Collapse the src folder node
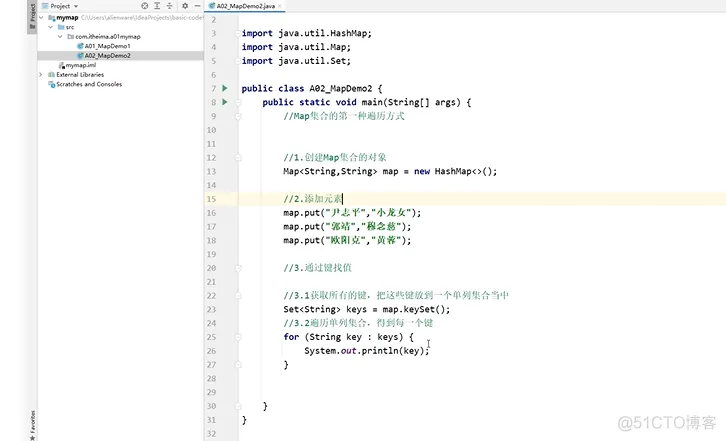The width and height of the screenshot is (726, 441). tap(51, 27)
